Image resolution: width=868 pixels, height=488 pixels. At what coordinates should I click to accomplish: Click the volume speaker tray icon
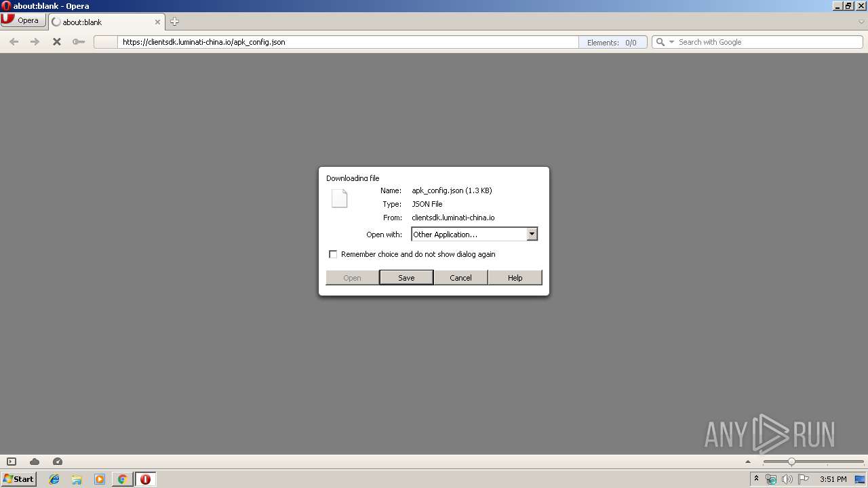pos(787,479)
